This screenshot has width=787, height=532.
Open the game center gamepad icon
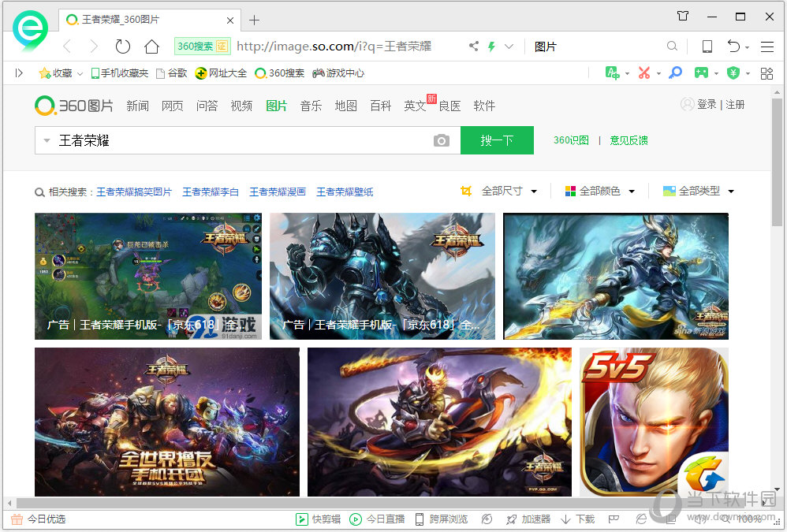click(700, 73)
